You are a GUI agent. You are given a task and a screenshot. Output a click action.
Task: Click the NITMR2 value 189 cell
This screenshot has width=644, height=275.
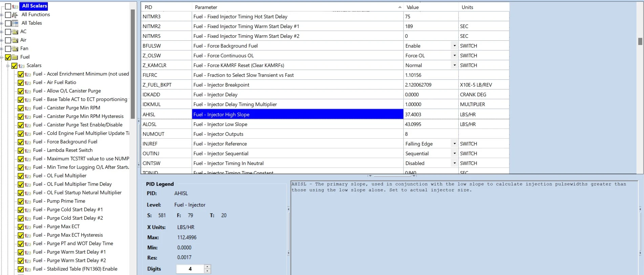click(431, 26)
